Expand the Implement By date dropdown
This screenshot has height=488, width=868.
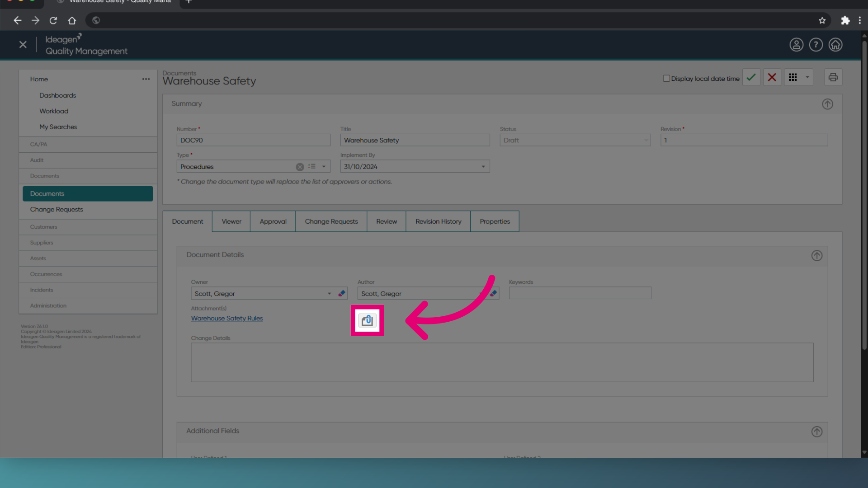483,167
